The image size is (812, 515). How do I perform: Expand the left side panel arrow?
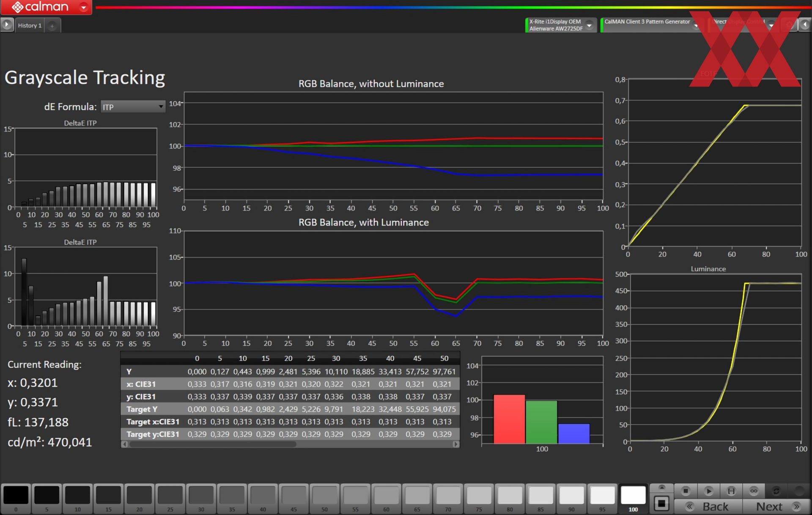click(x=7, y=25)
